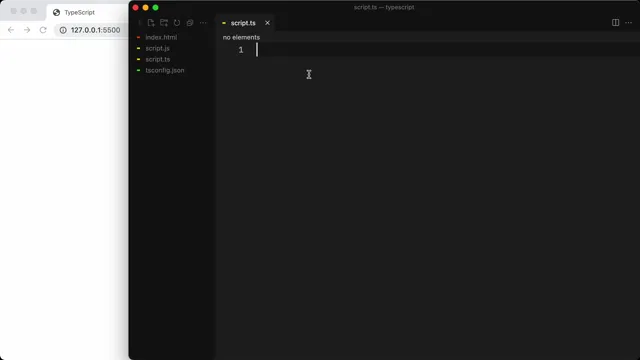Screen dimensions: 640x360
Task: Click the site info icon in address bar
Action: [x=63, y=30]
